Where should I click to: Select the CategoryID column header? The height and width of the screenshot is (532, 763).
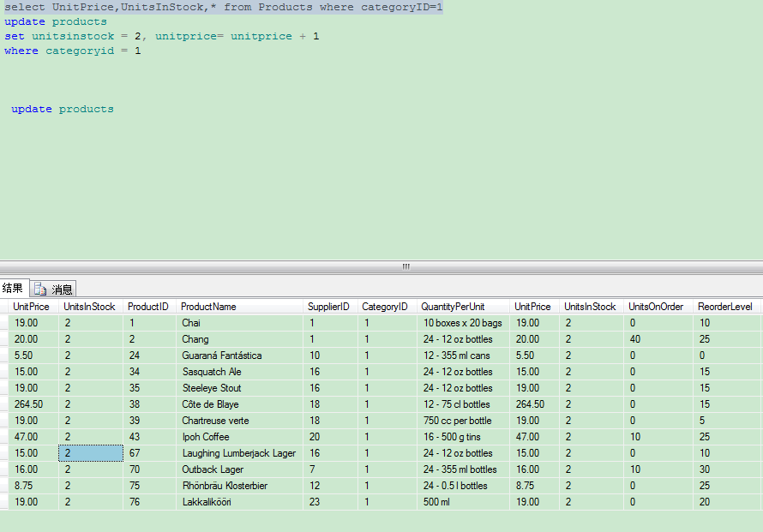388,307
